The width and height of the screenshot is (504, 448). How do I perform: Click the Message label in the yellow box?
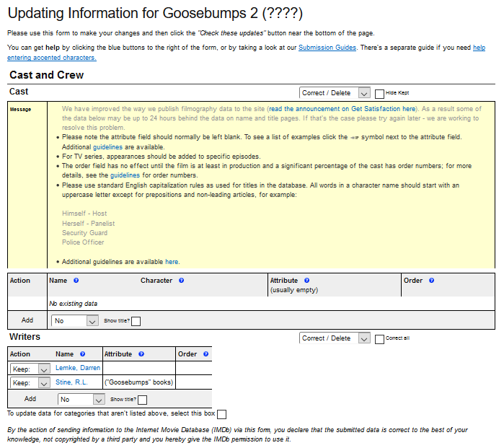pos(20,110)
